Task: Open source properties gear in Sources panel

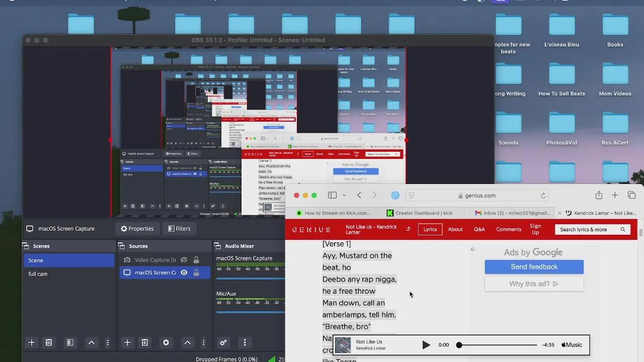Action: (x=166, y=342)
